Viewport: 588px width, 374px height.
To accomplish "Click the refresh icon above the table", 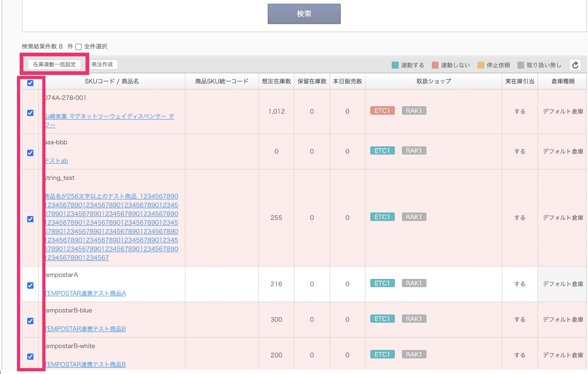I will (575, 65).
